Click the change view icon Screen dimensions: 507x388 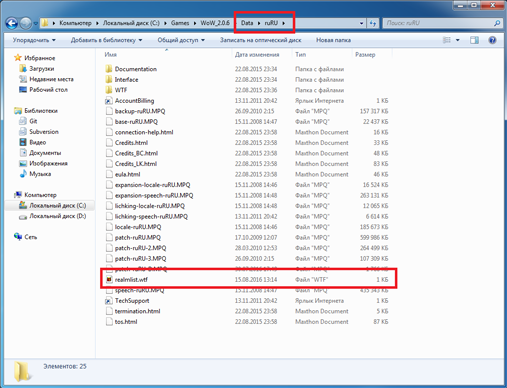(447, 40)
